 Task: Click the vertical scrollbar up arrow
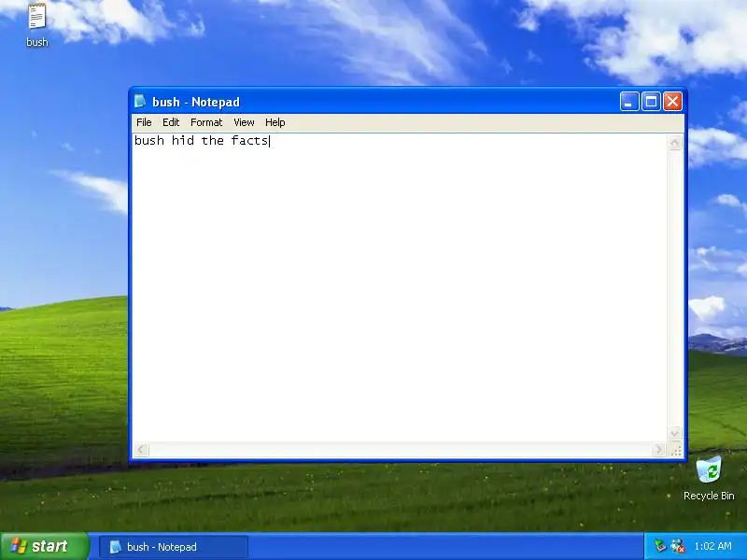tap(675, 143)
